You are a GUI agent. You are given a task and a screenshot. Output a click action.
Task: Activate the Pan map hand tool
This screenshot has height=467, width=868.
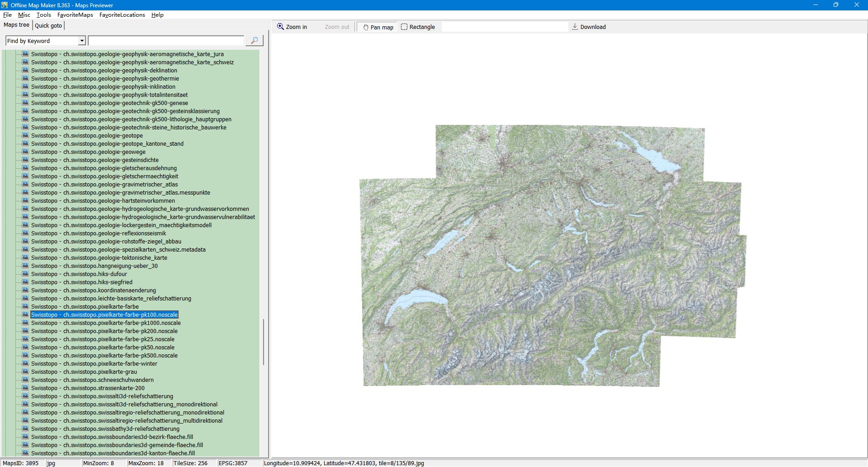click(378, 27)
